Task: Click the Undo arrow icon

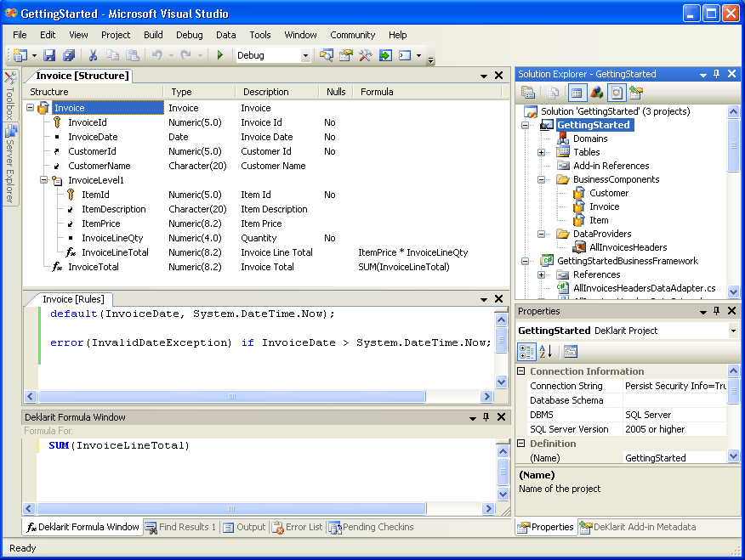Action: [156, 55]
